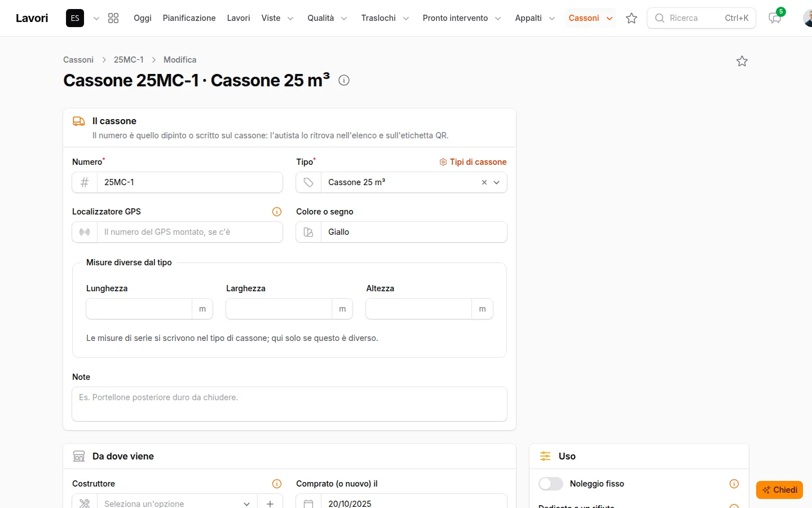The width and height of the screenshot is (812, 508).
Task: Click the Localizzatore GPS input field
Action: click(x=189, y=232)
